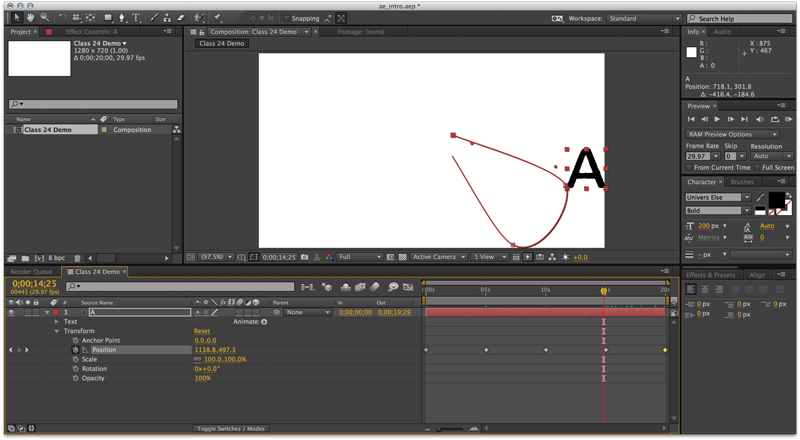Hide layer A with the eye toggle
The image size is (800, 440).
[x=12, y=312]
